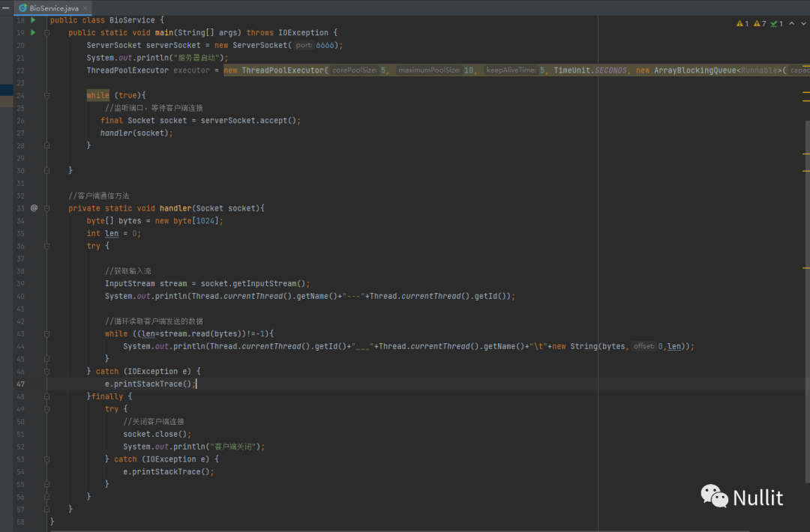Viewport: 810px width, 532px height.
Task: Click 'e.printStackTrace()' on line 54
Action: [x=166, y=471]
